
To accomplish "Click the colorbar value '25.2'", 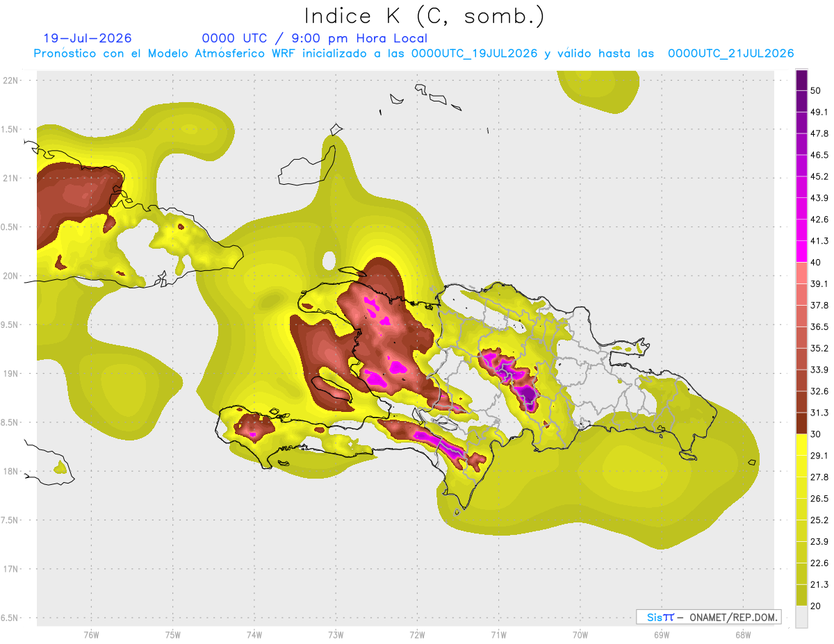I will click(x=819, y=520).
